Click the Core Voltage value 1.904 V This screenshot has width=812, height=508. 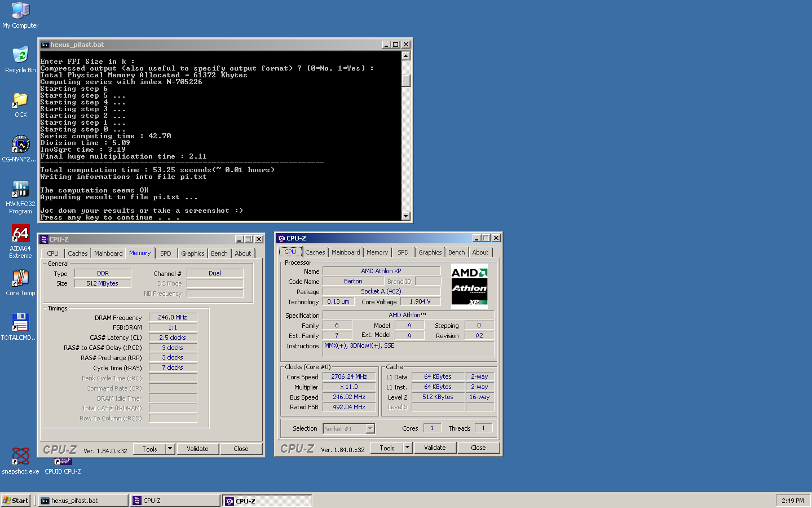(420, 301)
